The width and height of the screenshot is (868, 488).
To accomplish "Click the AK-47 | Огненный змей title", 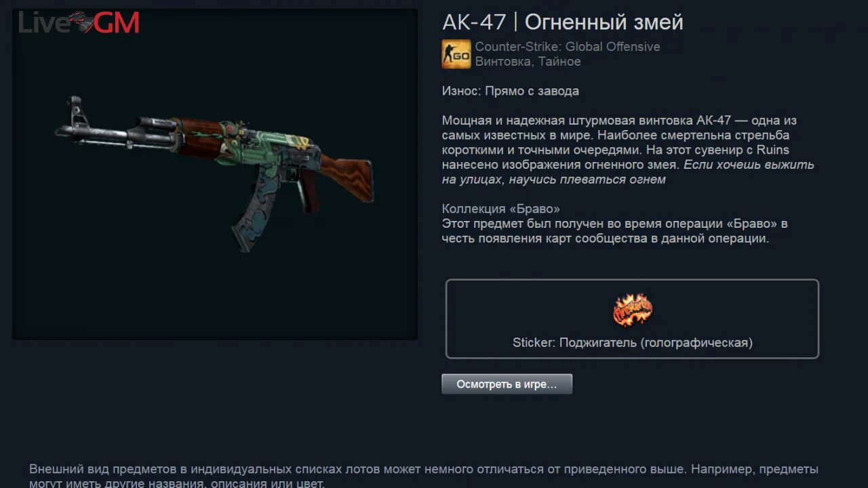I will click(563, 22).
